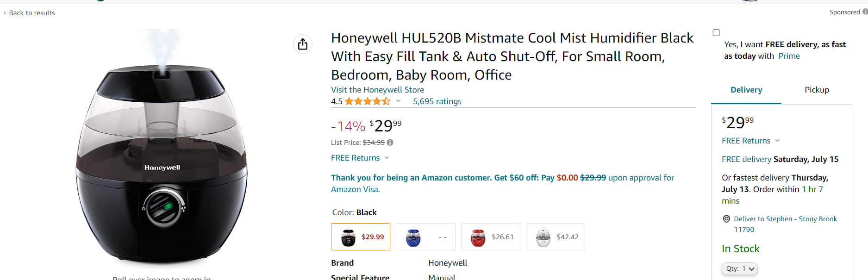Click the back arrow to results
The width and height of the screenshot is (868, 280).
click(x=5, y=13)
